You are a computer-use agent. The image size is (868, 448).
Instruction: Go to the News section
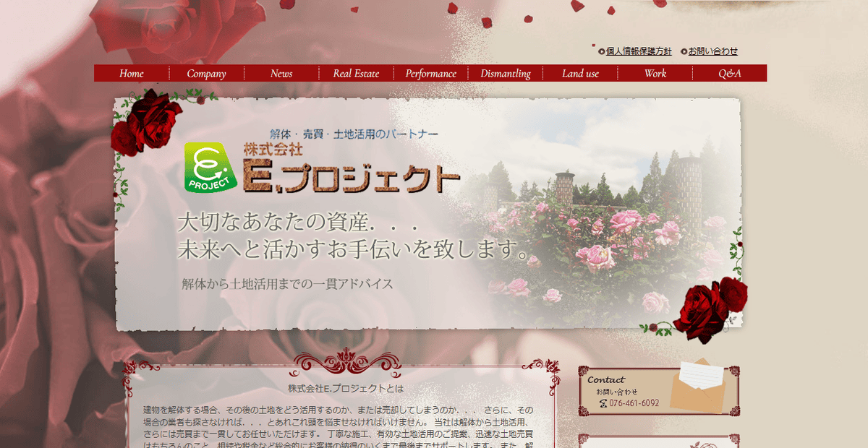pos(281,73)
